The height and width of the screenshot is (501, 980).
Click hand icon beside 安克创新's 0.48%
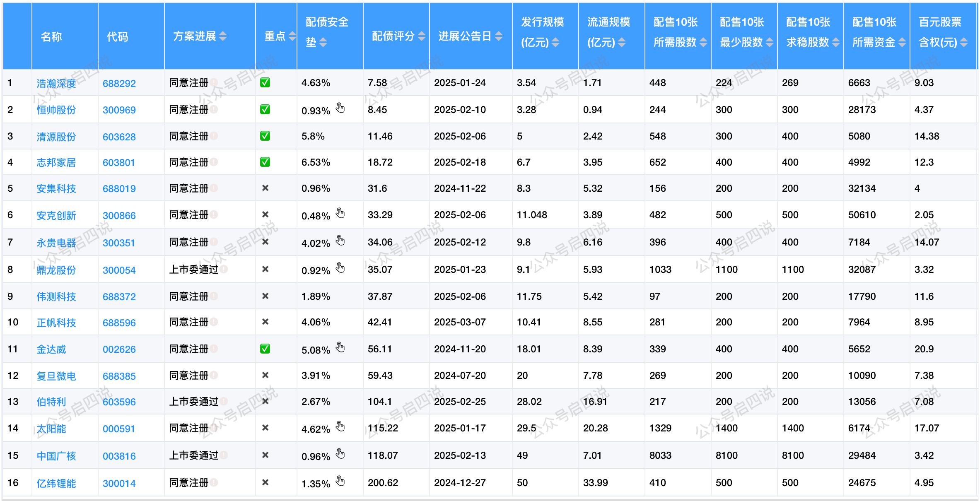[340, 213]
